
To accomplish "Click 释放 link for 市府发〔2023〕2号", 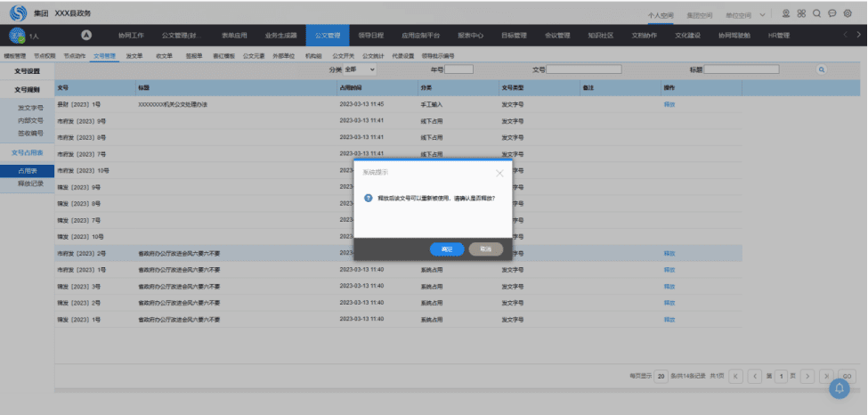I will point(669,253).
